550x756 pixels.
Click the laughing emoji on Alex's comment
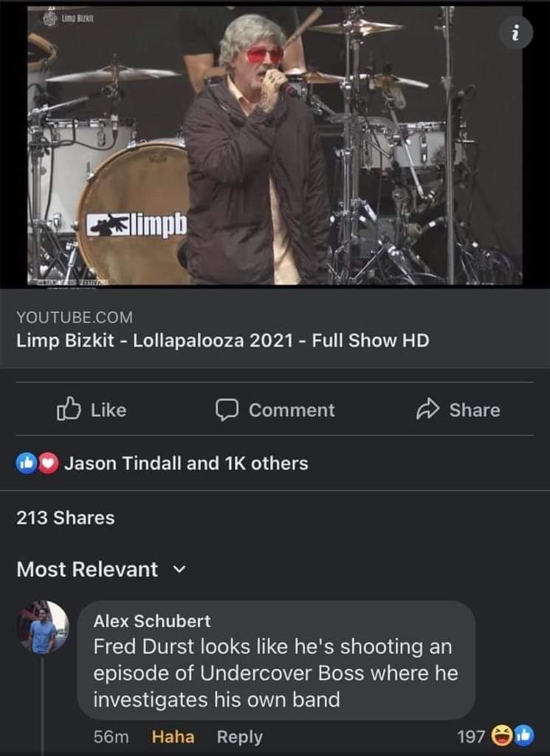point(502,736)
